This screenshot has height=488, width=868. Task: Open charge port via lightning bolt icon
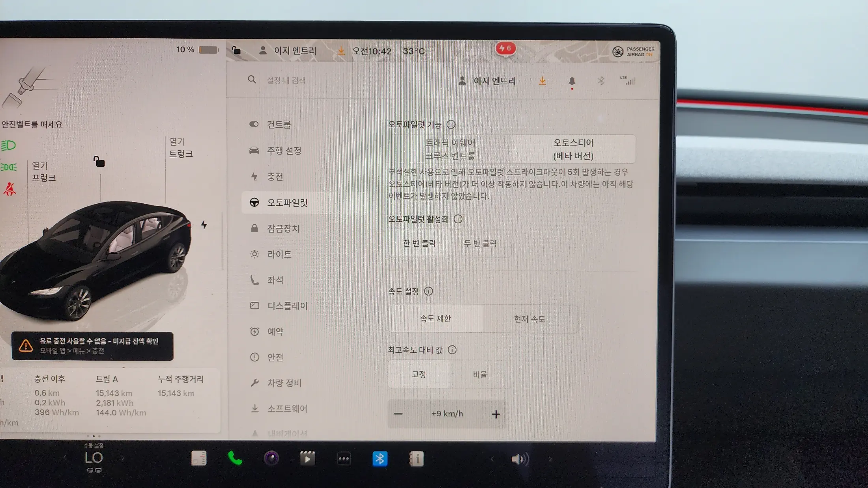204,225
